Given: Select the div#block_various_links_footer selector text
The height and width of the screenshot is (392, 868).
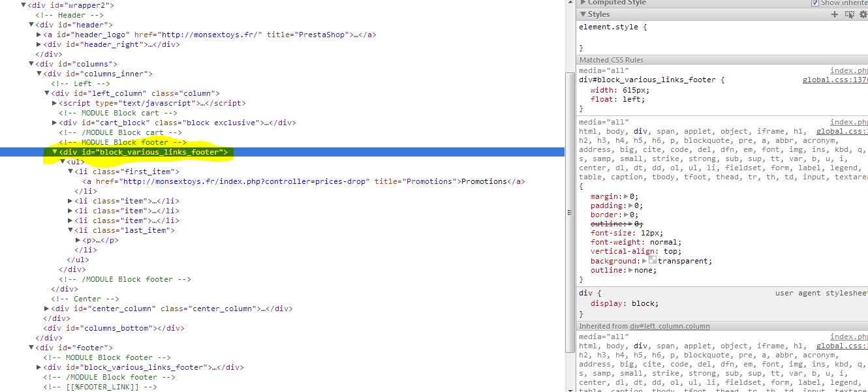Looking at the screenshot, I should pyautogui.click(x=647, y=80).
